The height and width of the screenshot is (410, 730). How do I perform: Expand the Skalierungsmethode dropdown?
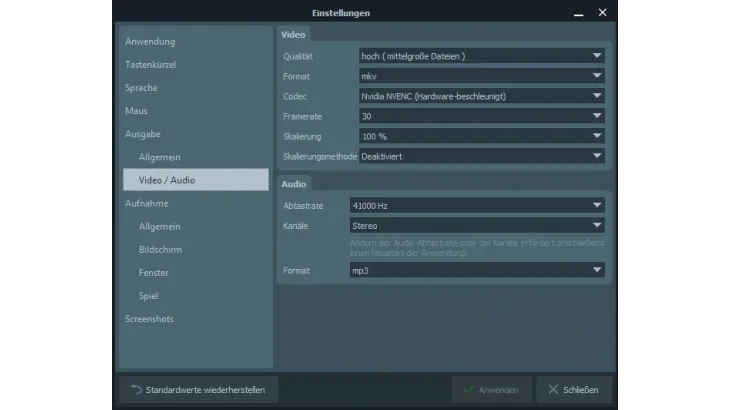[481, 156]
